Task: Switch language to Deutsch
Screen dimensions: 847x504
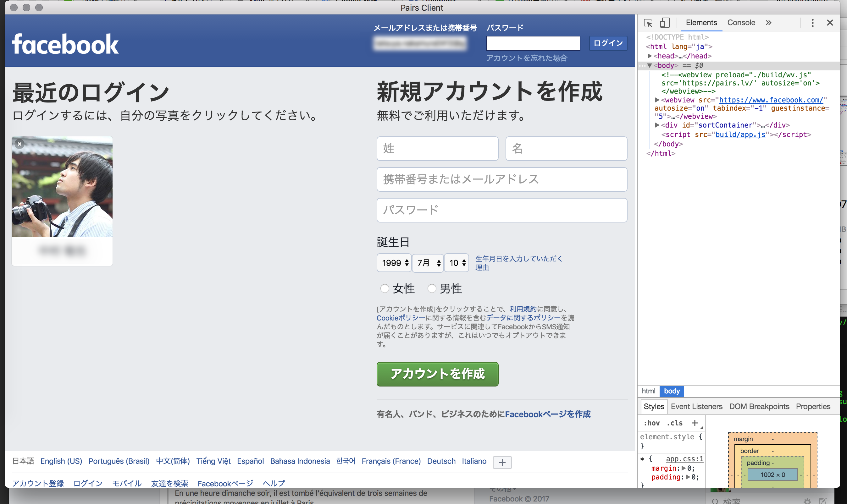Action: pos(441,461)
